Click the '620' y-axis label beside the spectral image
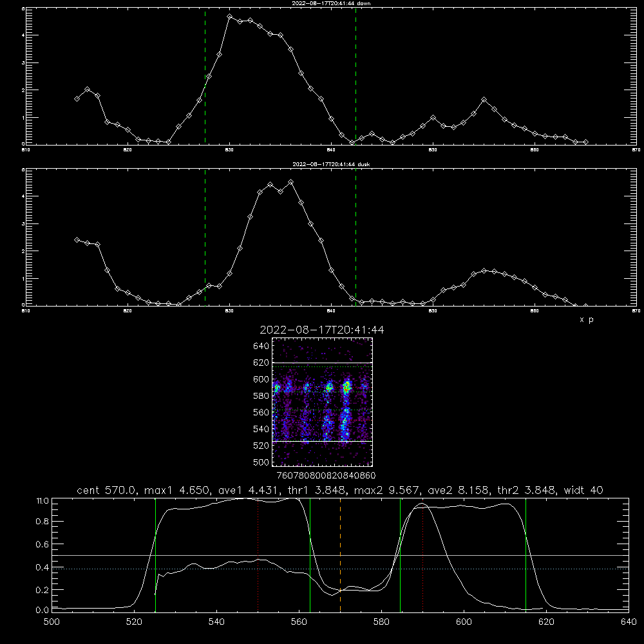 coord(261,363)
